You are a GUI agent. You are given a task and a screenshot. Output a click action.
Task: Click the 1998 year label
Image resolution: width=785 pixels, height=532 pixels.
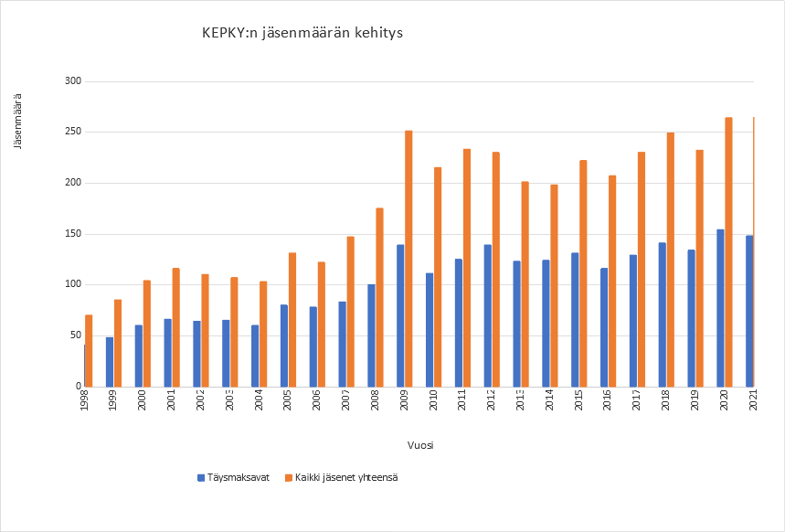[83, 399]
